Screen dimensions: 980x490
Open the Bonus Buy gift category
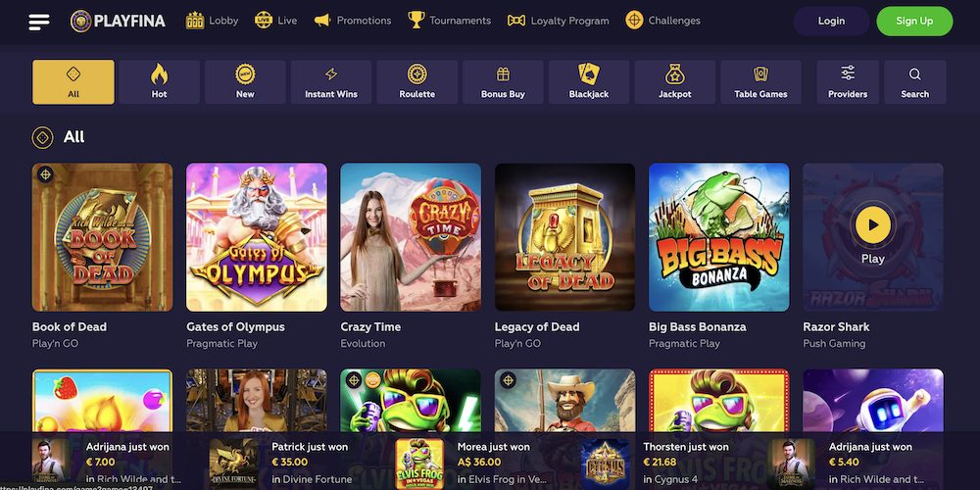(503, 82)
